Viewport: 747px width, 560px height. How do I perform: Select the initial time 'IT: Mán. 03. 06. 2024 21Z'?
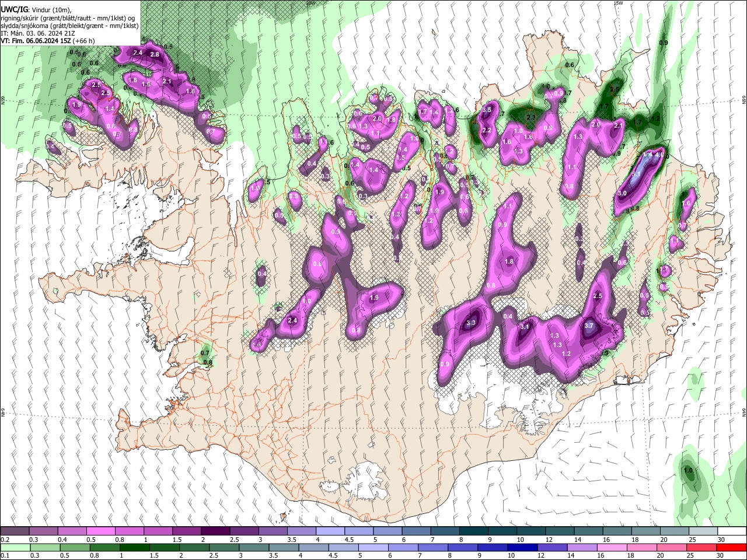pyautogui.click(x=37, y=33)
